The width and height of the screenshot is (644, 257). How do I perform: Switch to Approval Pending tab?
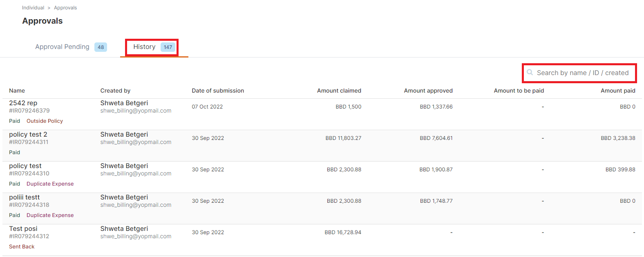click(x=62, y=47)
